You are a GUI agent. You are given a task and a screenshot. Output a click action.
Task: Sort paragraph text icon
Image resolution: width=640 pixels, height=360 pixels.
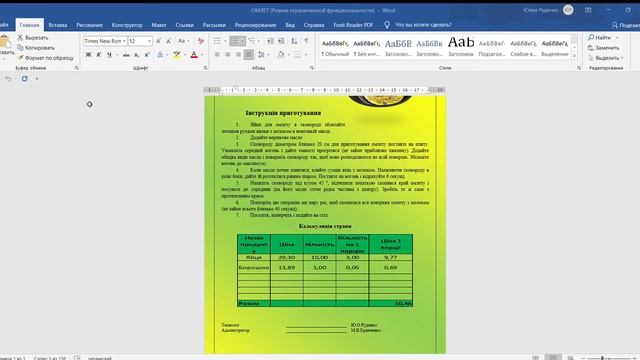pos(294,41)
